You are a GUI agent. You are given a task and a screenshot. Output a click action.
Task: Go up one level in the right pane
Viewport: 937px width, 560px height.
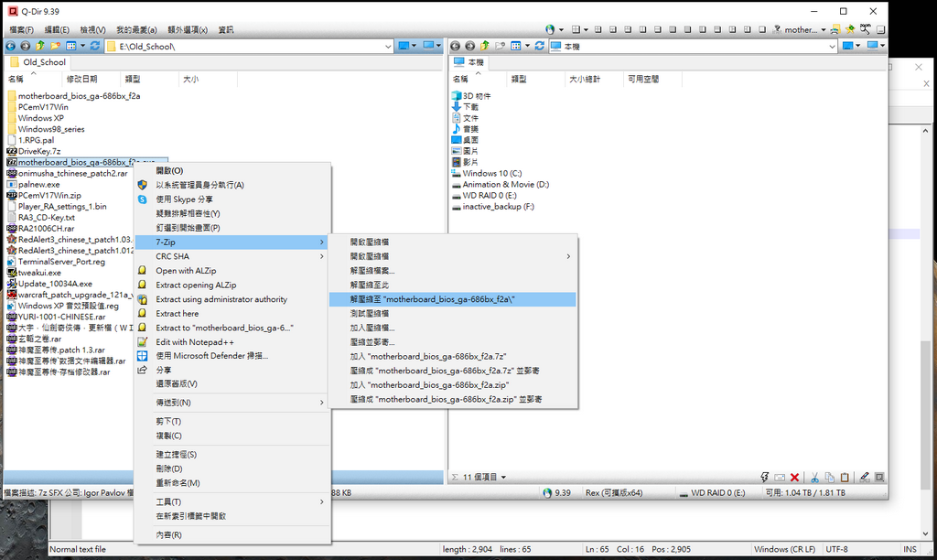click(485, 46)
